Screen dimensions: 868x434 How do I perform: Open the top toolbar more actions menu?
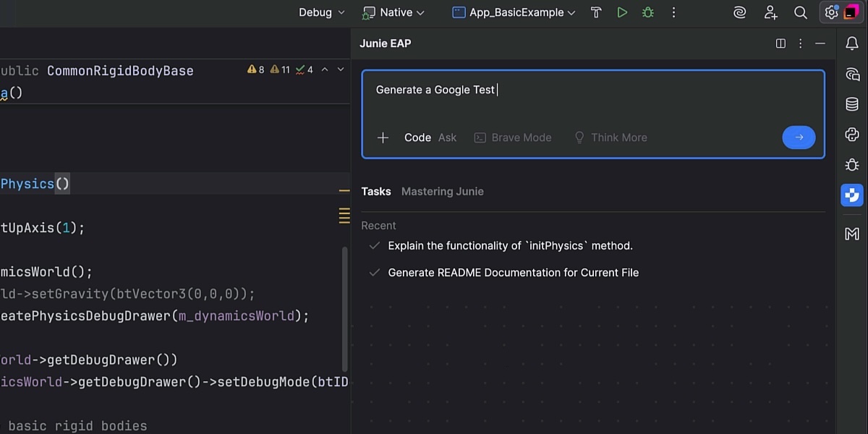click(x=673, y=12)
